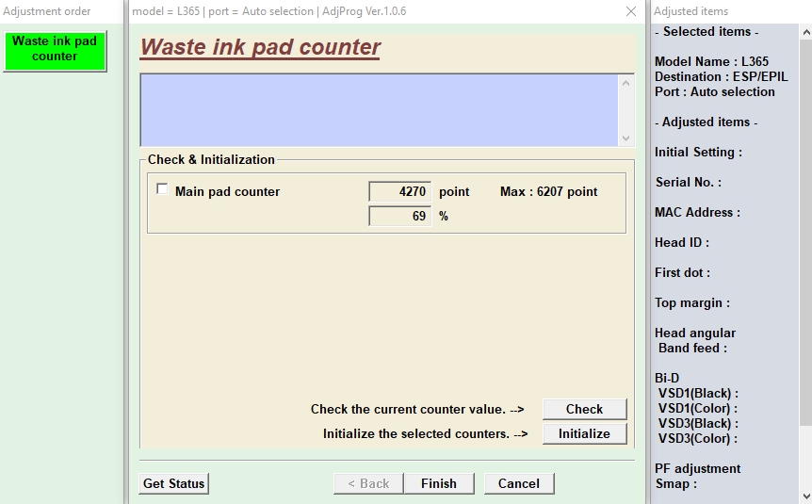The height and width of the screenshot is (504, 812).
Task: Click the 4270 point value field
Action: click(x=399, y=191)
